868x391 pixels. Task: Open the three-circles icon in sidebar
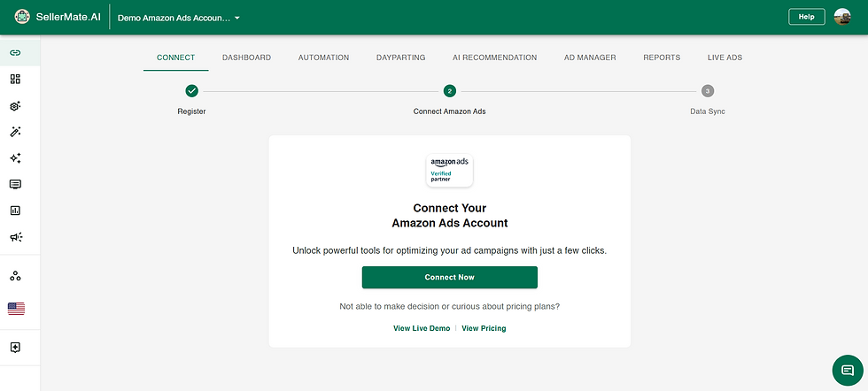click(16, 276)
